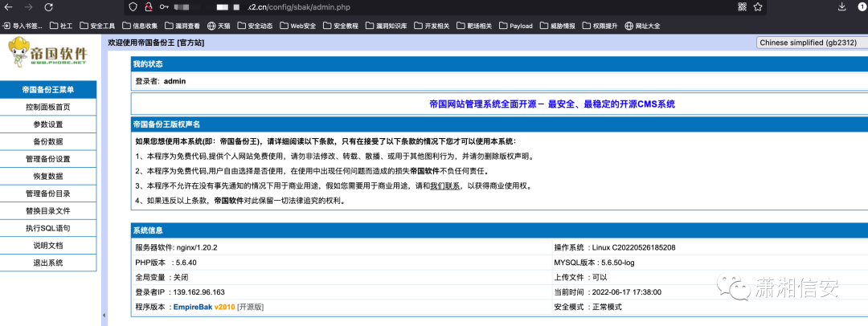Click the extension badge showing 1

coord(862,6)
